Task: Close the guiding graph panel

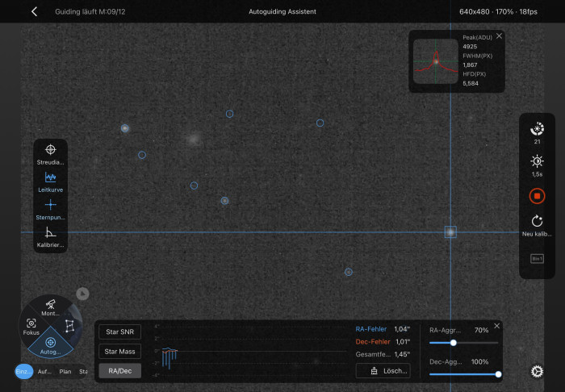Action: pyautogui.click(x=497, y=326)
